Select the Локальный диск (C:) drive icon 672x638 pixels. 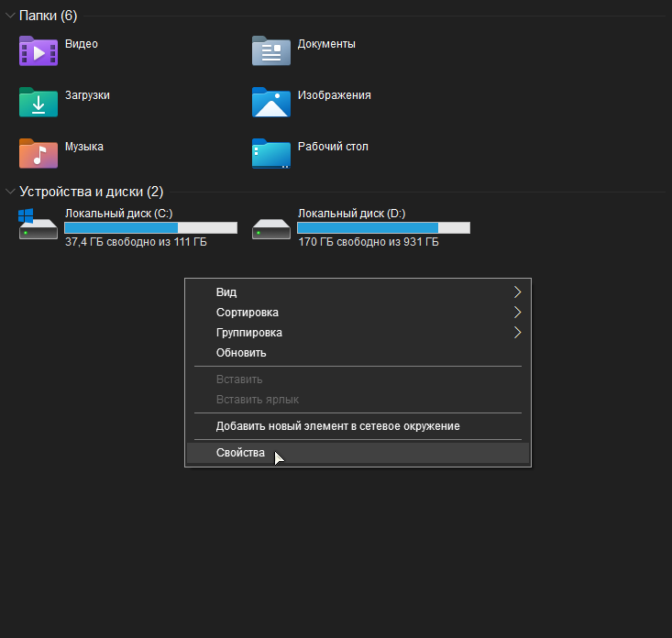click(39, 224)
